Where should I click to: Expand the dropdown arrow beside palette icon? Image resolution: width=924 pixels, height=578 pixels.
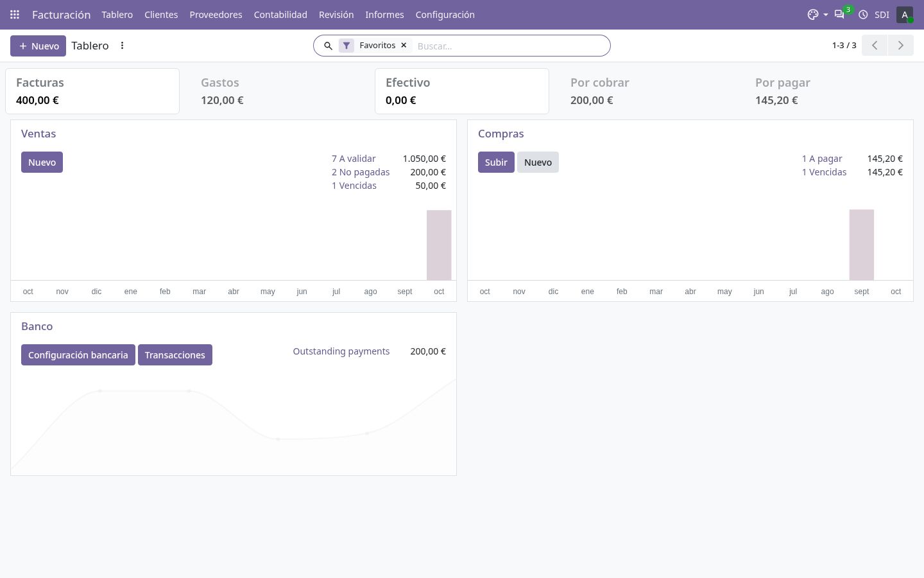coord(826,15)
